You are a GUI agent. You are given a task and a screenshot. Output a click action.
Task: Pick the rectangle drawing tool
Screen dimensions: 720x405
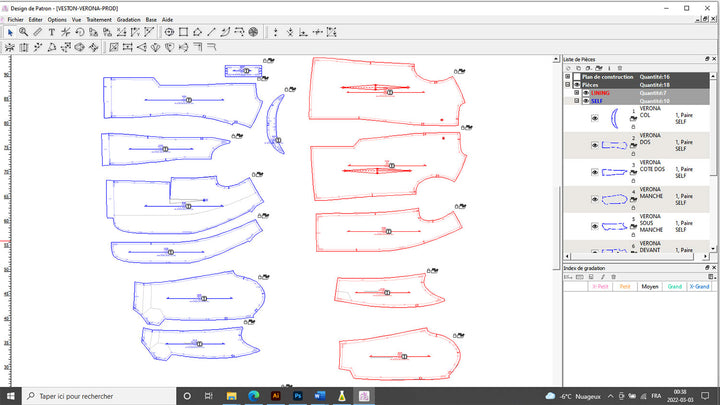click(x=183, y=32)
